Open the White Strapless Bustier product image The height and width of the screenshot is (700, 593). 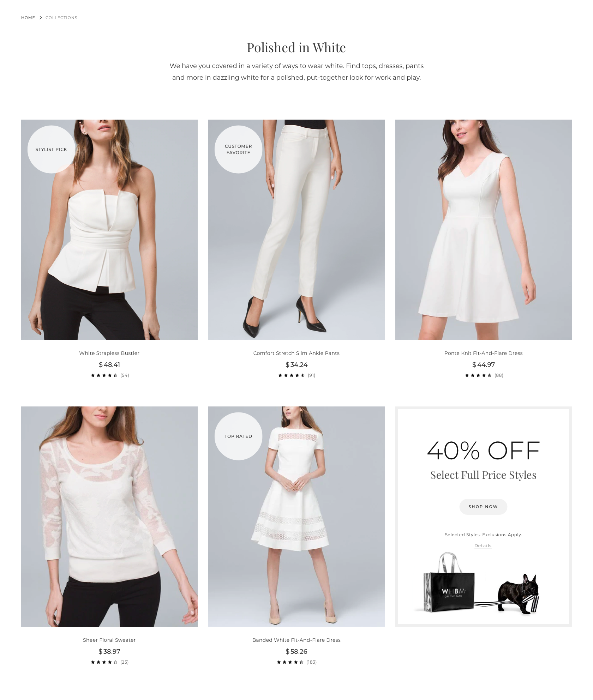point(109,230)
